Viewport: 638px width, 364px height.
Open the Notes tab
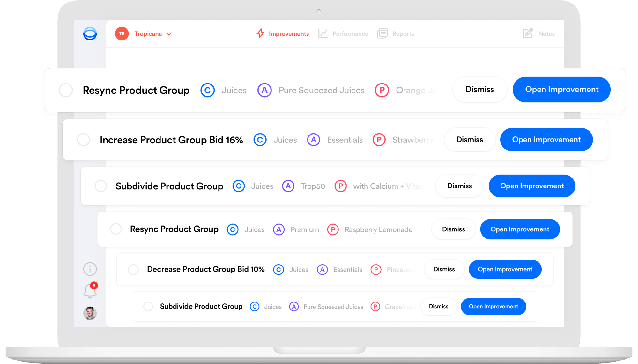pos(534,33)
